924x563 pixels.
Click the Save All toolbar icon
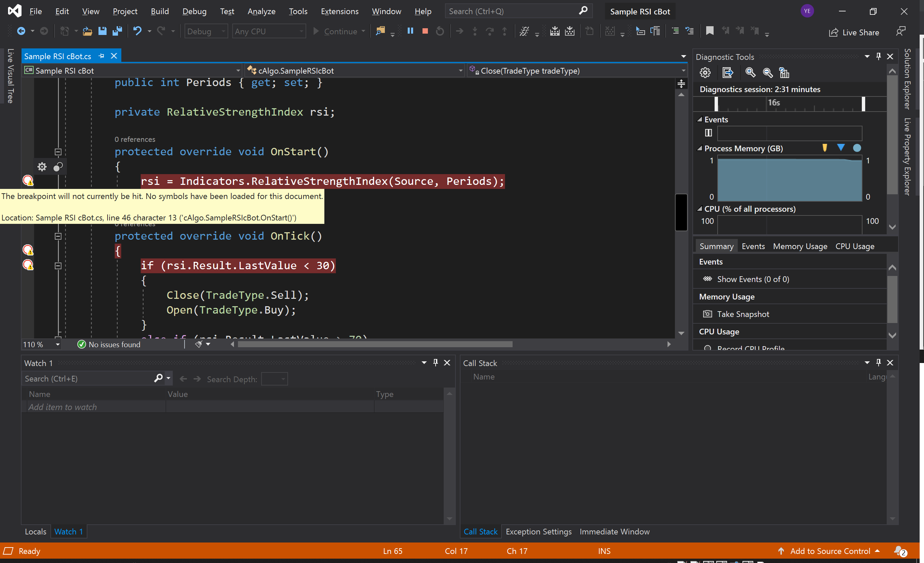pos(117,31)
